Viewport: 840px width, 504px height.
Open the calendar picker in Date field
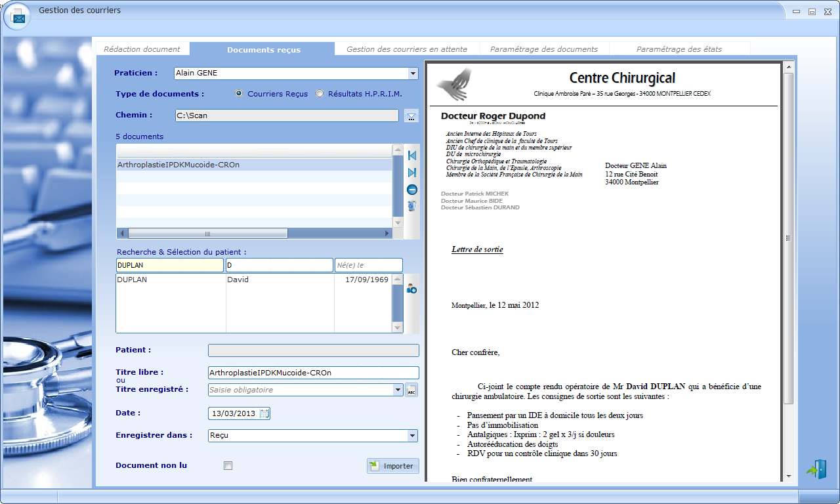coord(264,413)
